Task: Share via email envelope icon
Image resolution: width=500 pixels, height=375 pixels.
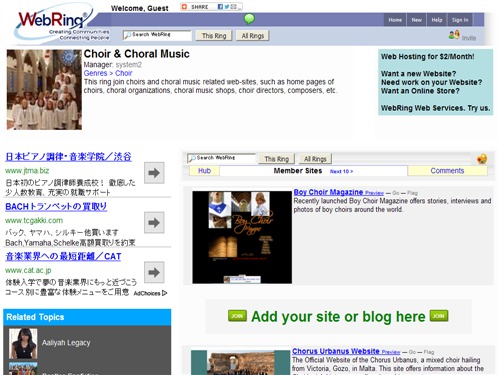Action: 233,7
